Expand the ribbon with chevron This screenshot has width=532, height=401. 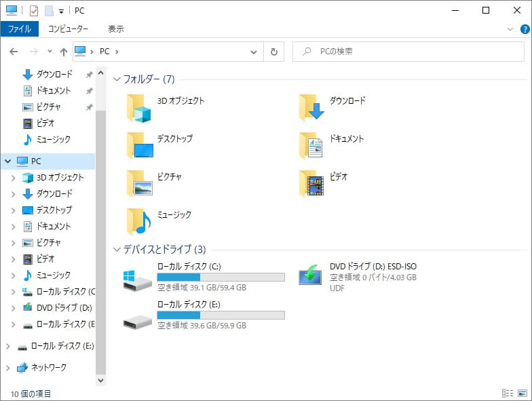510,29
